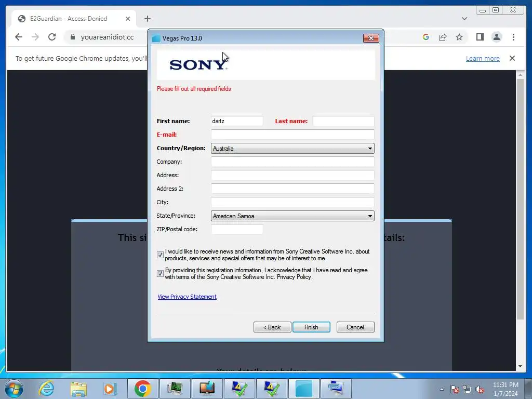Image resolution: width=532 pixels, height=399 pixels.
Task: Open the green circuit monitor taskbar app
Action: pos(175,389)
